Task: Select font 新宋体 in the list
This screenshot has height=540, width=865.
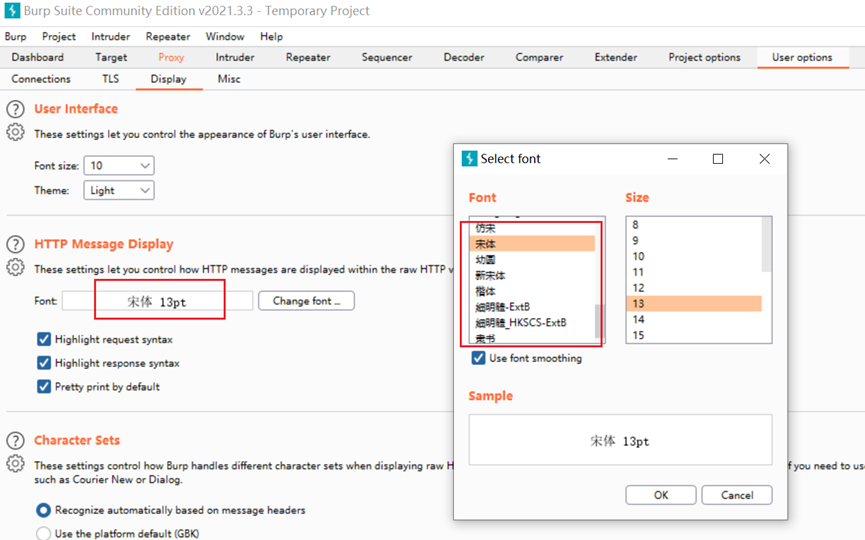Action: click(533, 275)
